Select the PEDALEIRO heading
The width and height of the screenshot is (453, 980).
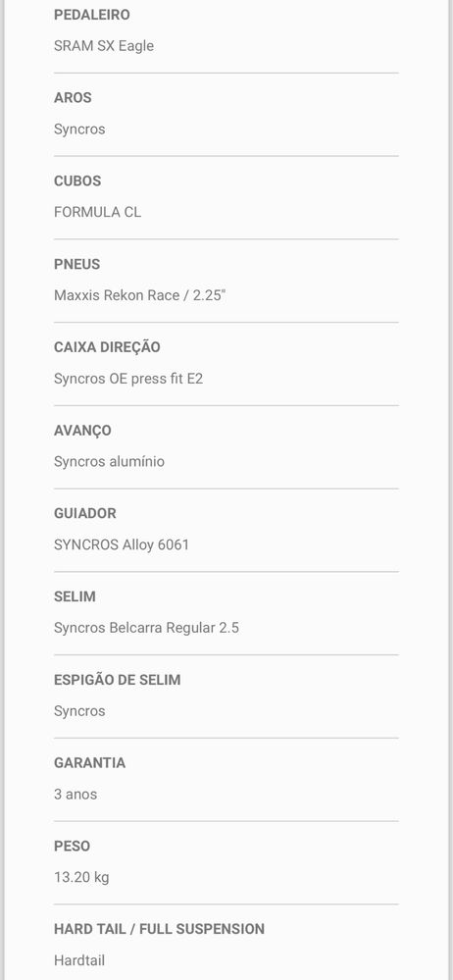(92, 15)
